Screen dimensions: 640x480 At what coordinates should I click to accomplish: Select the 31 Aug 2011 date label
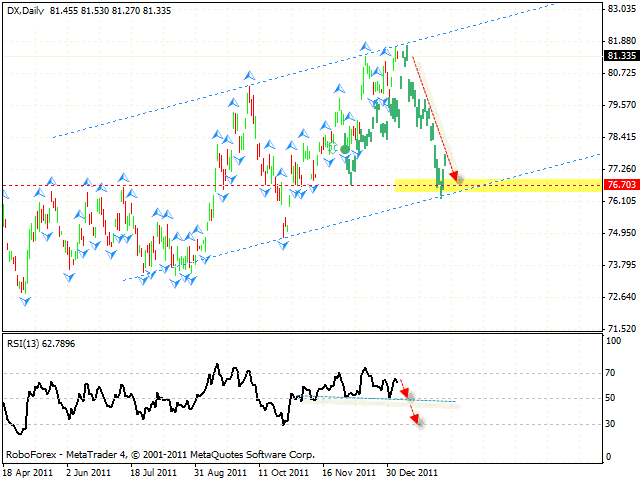tap(220, 471)
